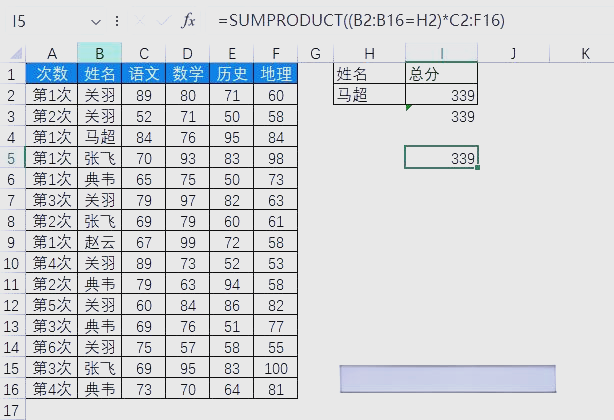
Task: Click cell B4 containing 马超
Action: click(x=99, y=137)
